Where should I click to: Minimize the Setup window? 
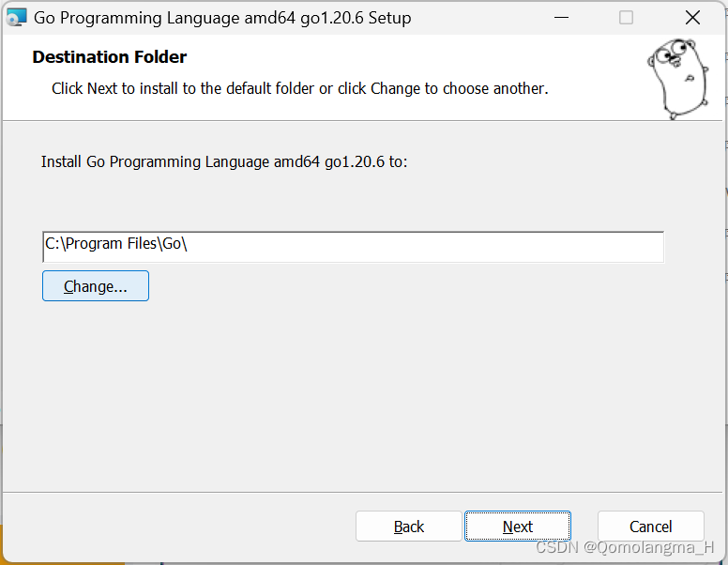(561, 18)
